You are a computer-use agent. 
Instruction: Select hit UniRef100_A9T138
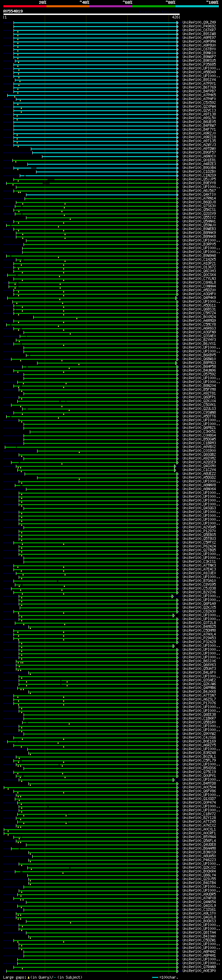point(199,114)
